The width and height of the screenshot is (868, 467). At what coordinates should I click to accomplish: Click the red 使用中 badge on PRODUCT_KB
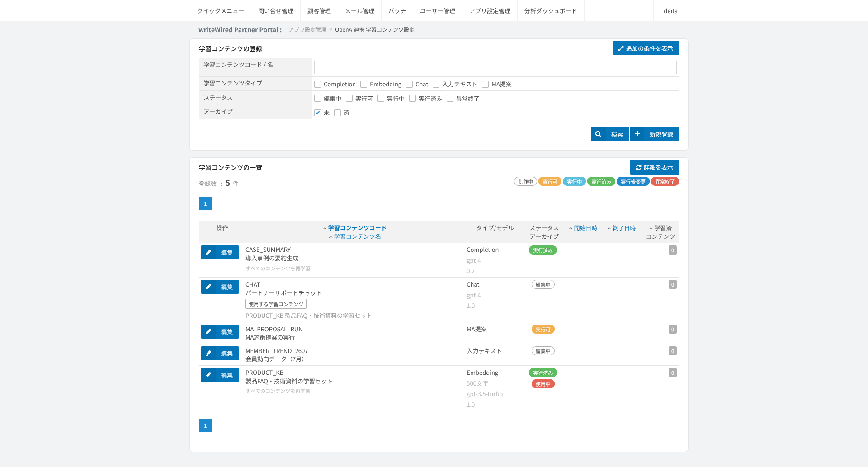(543, 384)
